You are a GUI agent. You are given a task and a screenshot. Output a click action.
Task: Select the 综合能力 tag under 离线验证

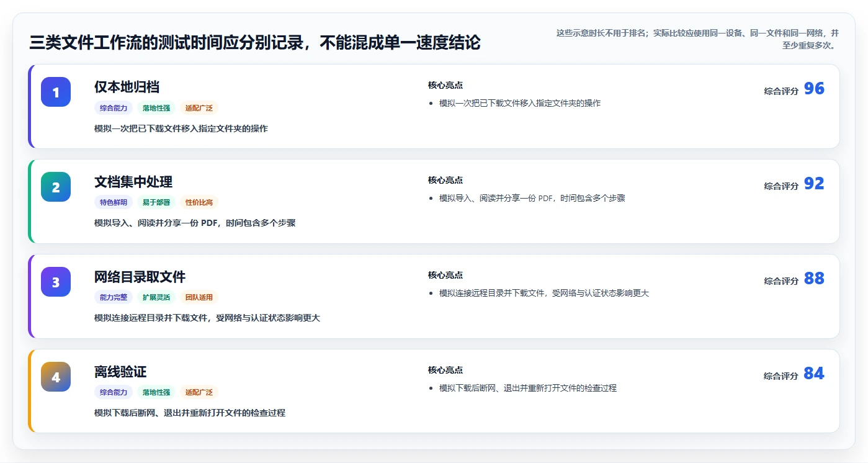click(x=114, y=392)
